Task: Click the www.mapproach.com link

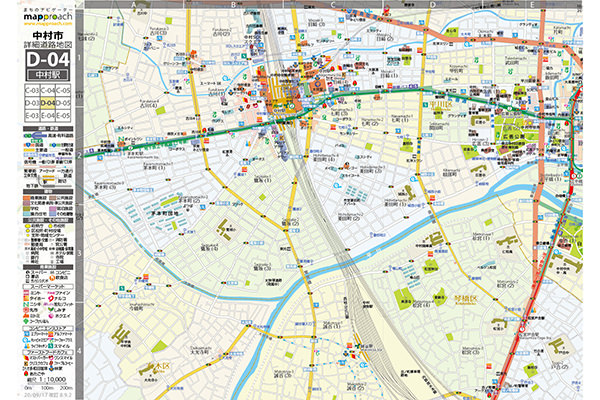Action: [x=48, y=23]
